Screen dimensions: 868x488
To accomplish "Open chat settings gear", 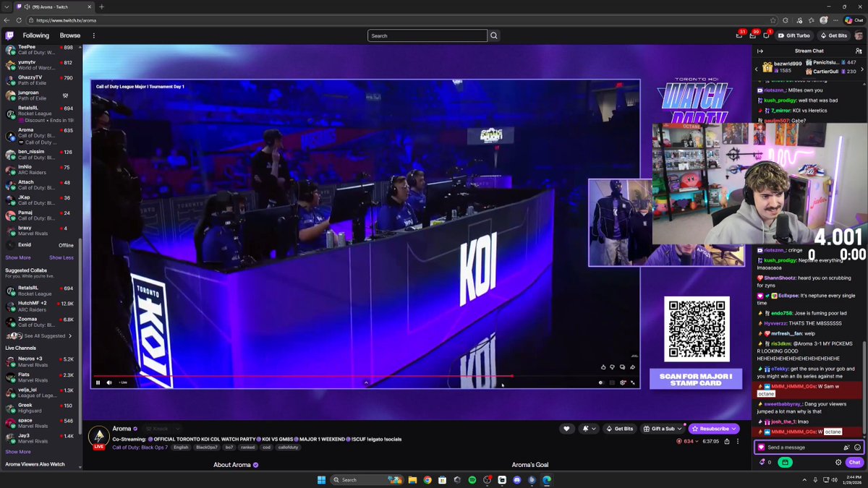I will pos(838,463).
